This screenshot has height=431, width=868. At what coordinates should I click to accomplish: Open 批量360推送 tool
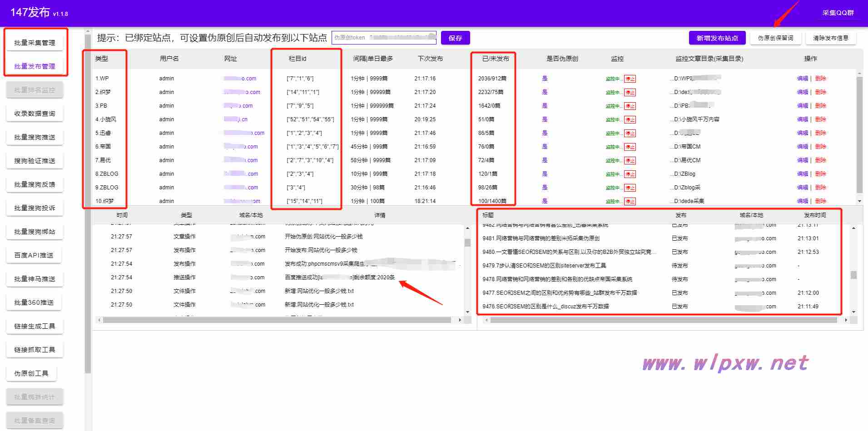pos(34,302)
